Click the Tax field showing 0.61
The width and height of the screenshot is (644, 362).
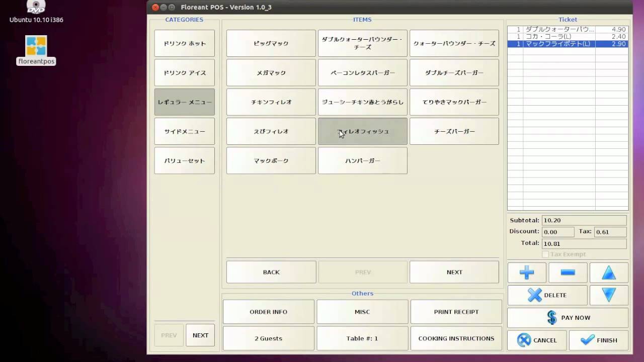point(610,232)
